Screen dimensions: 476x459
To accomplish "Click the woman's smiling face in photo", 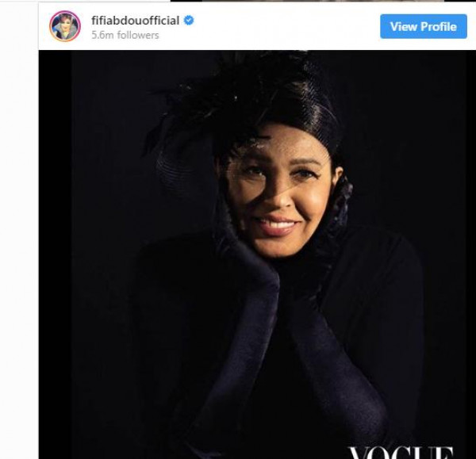I will (x=278, y=200).
